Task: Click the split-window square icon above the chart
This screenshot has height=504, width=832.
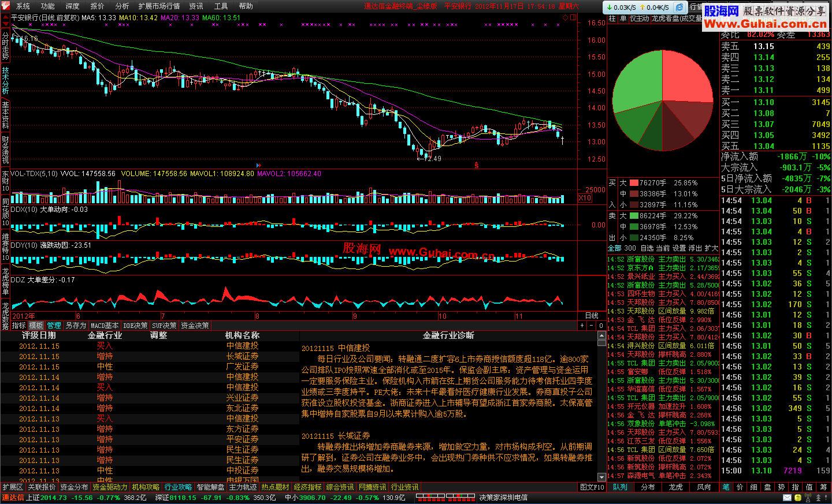Action: 573,17
